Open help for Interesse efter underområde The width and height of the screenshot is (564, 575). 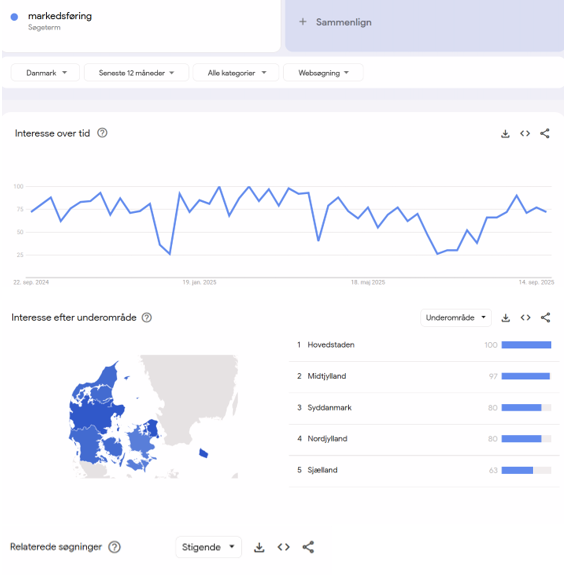point(147,318)
